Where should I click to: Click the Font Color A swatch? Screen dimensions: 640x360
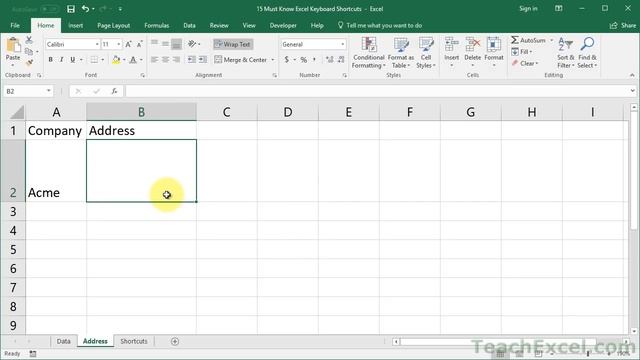tap(133, 60)
